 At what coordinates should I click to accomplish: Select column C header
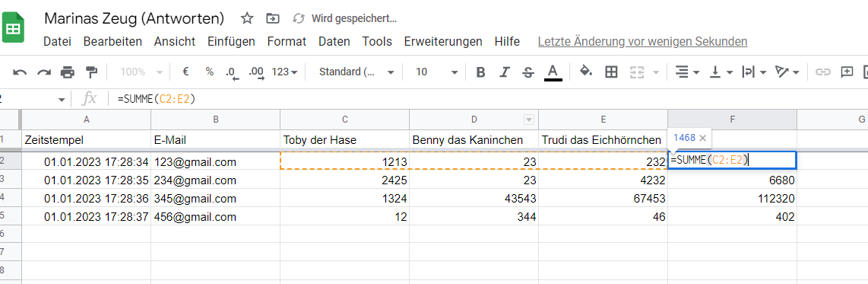tap(345, 120)
